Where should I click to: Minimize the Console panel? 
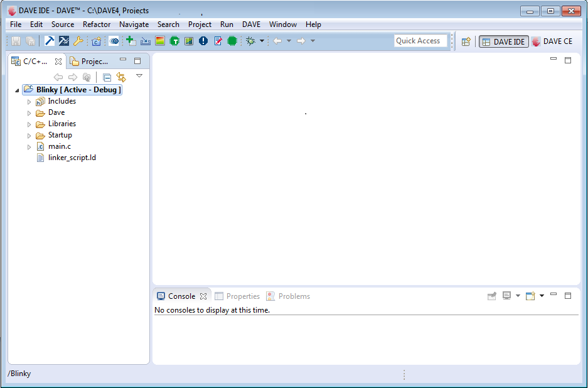[553, 294]
